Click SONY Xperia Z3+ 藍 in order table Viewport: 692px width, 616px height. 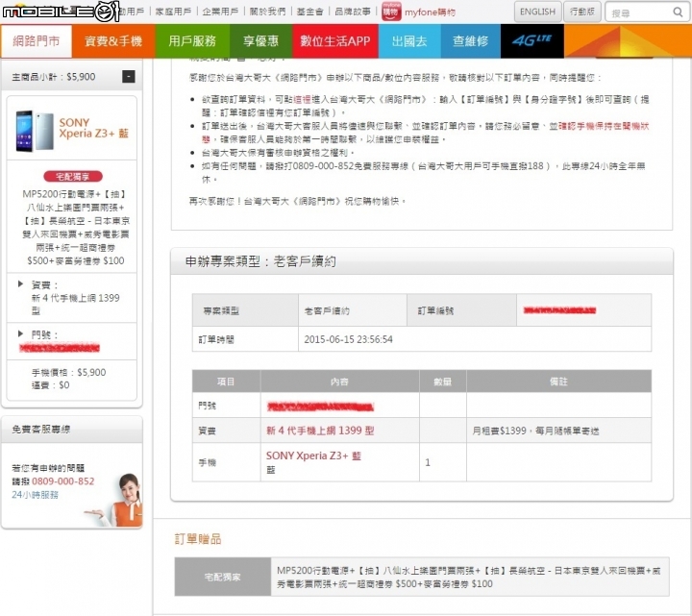313,456
